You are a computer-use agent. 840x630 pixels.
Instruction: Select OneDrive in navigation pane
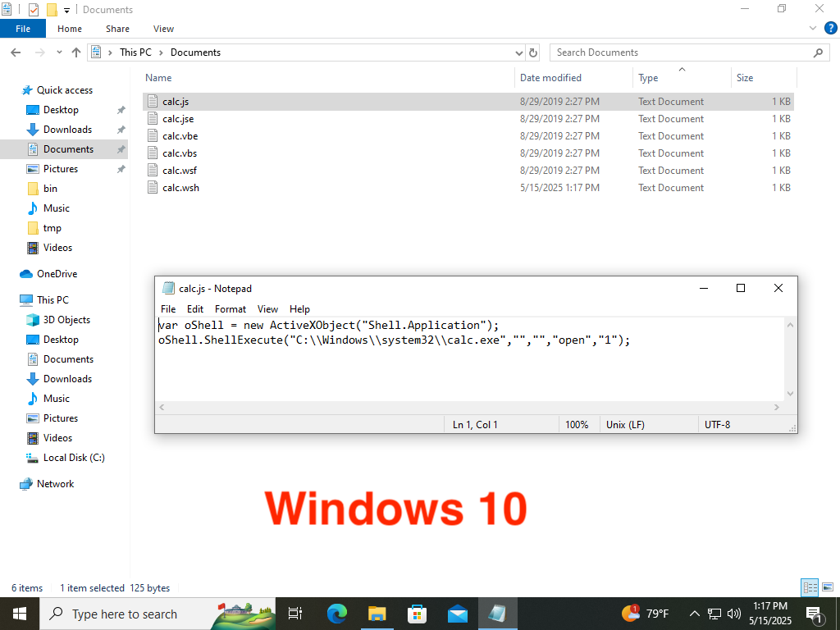pyautogui.click(x=57, y=274)
